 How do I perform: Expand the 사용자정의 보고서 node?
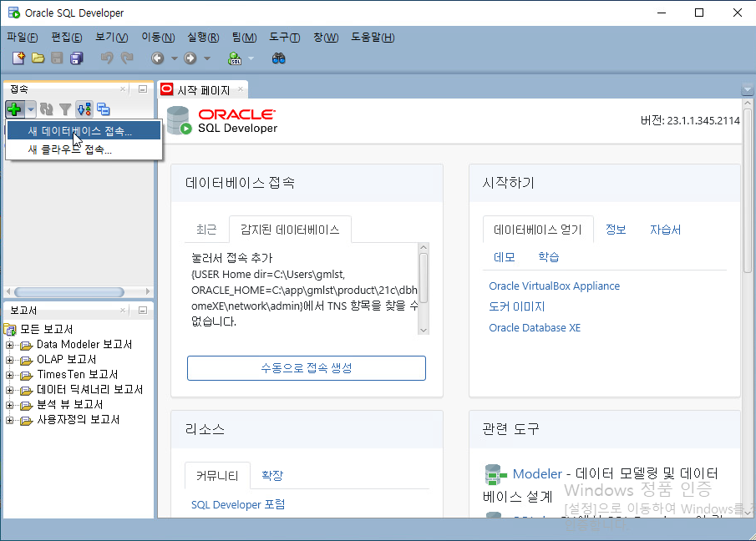pos(10,420)
